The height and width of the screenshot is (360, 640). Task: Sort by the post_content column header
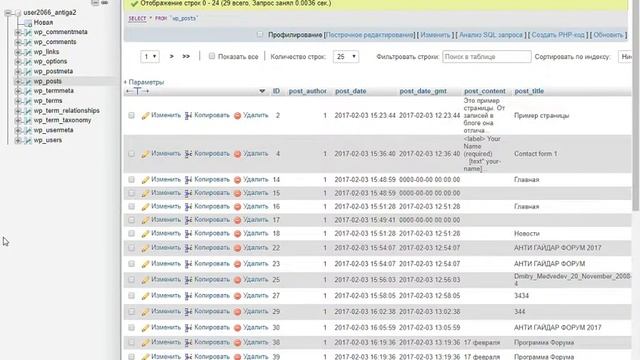coord(484,91)
